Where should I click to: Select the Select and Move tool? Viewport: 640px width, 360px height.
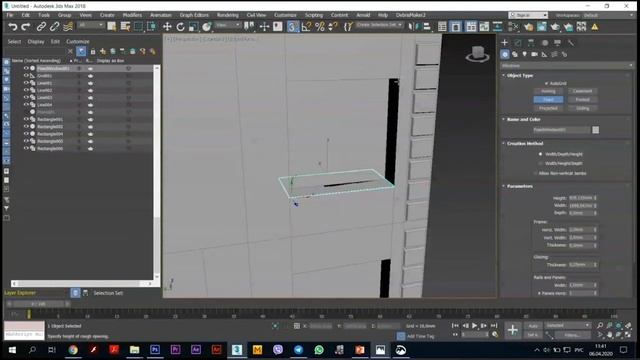pos(167,27)
